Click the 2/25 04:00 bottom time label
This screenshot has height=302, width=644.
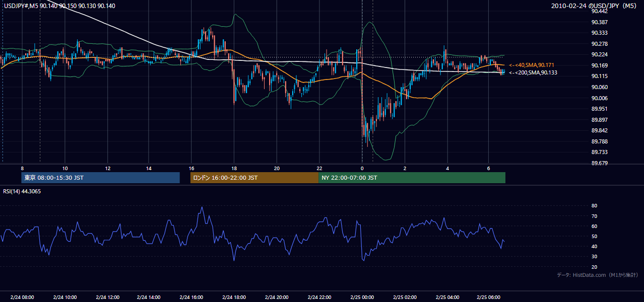point(447,297)
